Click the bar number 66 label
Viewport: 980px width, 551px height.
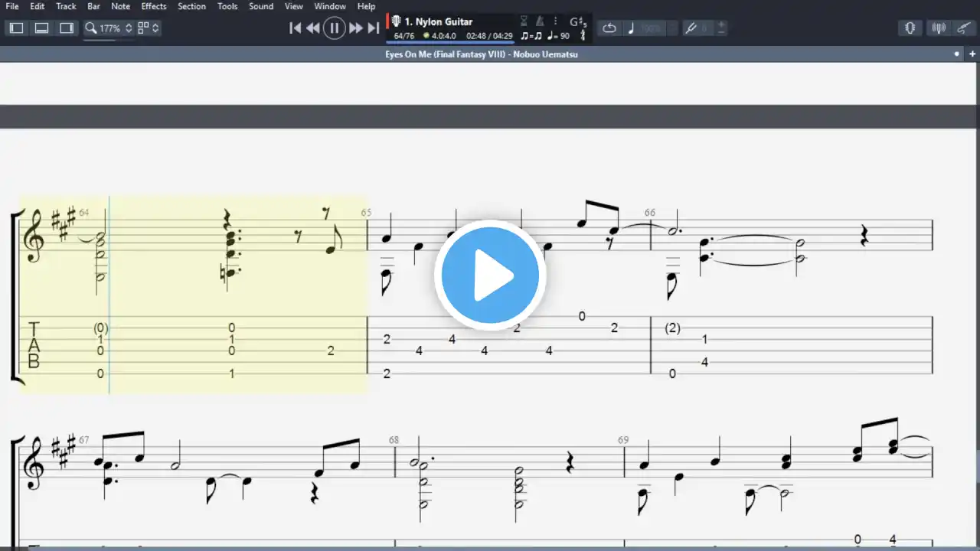tap(650, 213)
